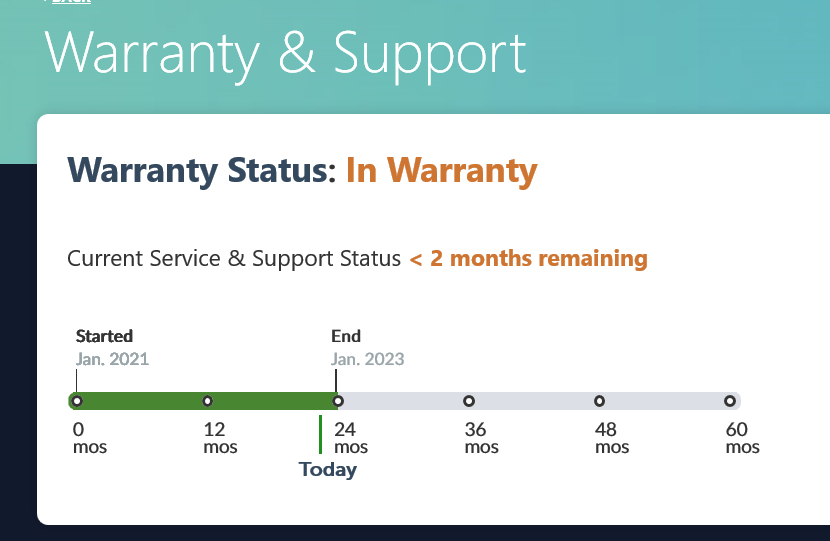Viewport: 830px width, 541px height.
Task: Click the Current Service & Support Status label
Action: coord(234,259)
